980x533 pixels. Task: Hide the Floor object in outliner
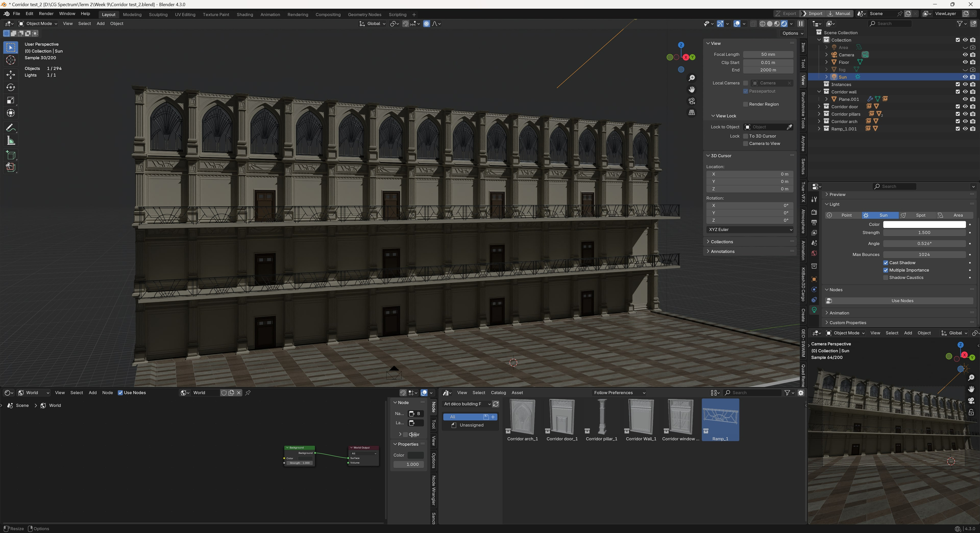coord(965,62)
